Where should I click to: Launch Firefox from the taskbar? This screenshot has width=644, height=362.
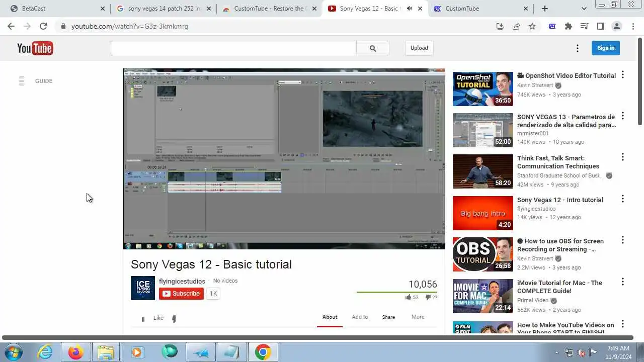coord(75,352)
